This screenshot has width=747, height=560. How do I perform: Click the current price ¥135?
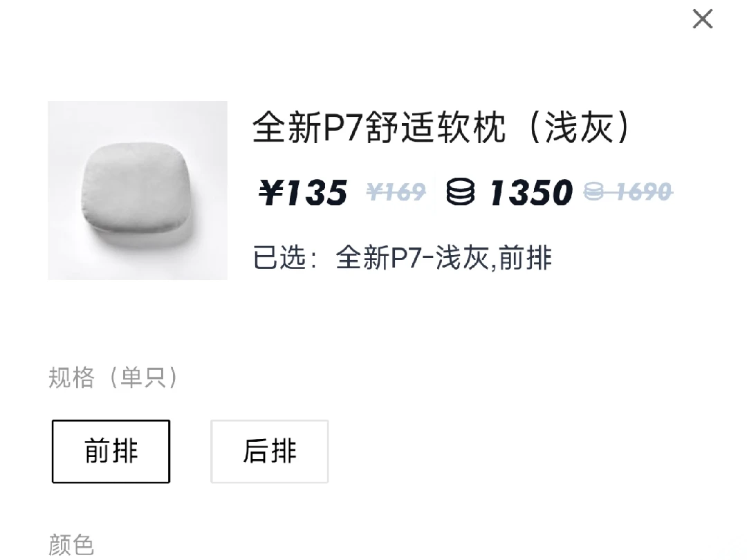pyautogui.click(x=303, y=192)
